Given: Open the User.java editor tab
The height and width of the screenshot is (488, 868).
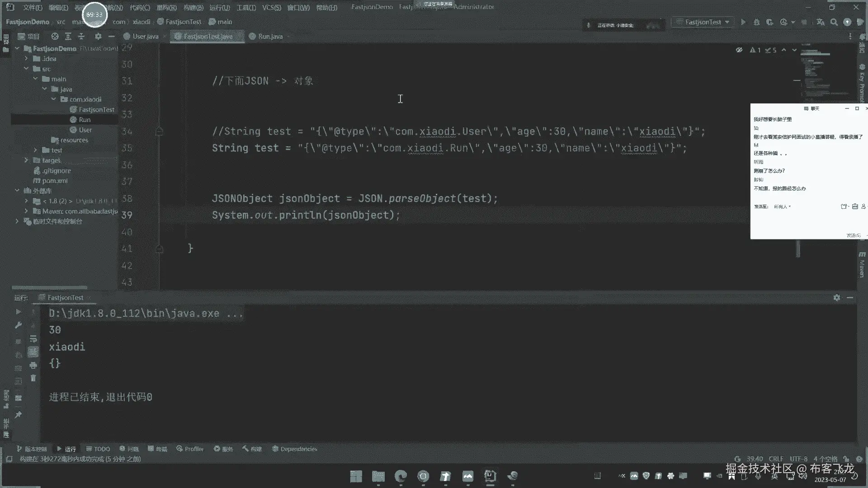Looking at the screenshot, I should 145,37.
